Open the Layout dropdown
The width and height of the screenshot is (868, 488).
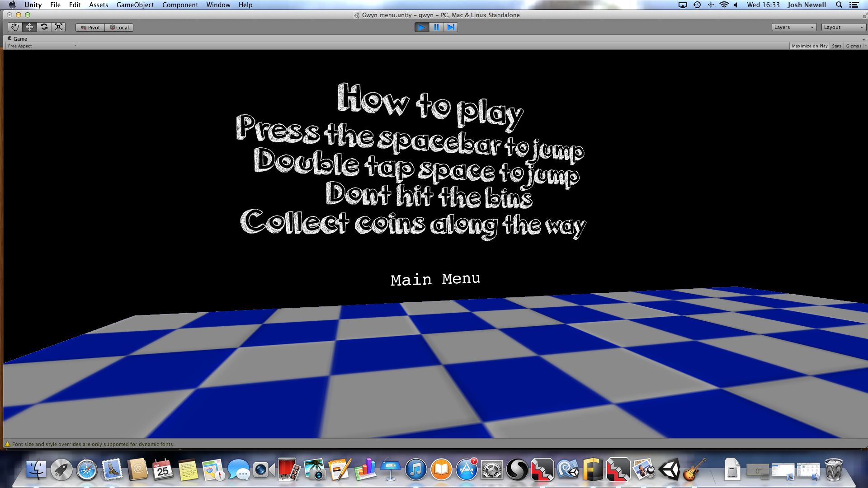(843, 27)
